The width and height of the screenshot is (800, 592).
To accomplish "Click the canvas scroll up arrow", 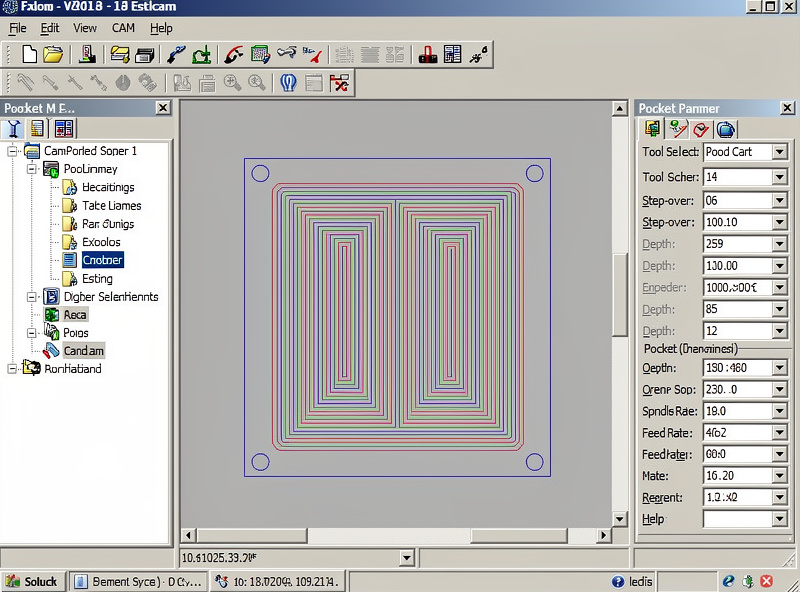I will [x=619, y=108].
